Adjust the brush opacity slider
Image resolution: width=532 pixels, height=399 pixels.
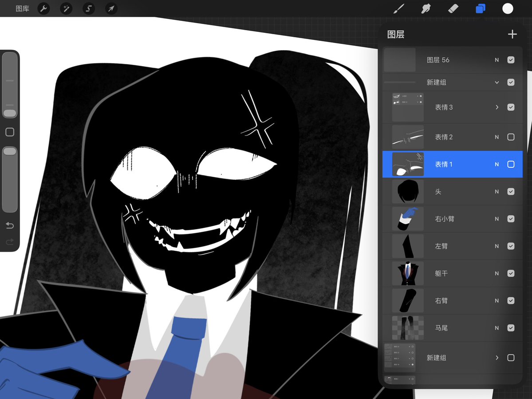point(10,179)
